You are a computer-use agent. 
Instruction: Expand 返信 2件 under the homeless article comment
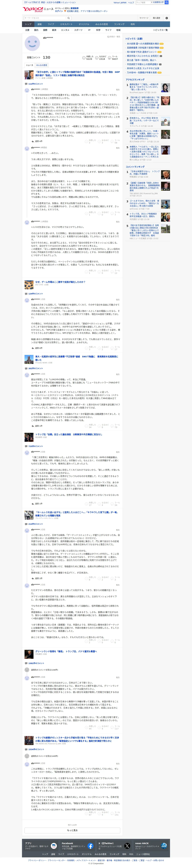point(37,579)
